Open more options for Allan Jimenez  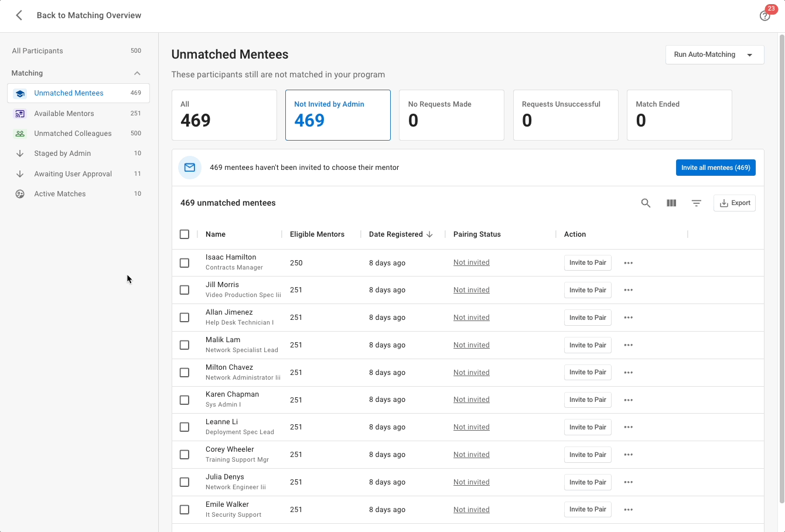(629, 318)
